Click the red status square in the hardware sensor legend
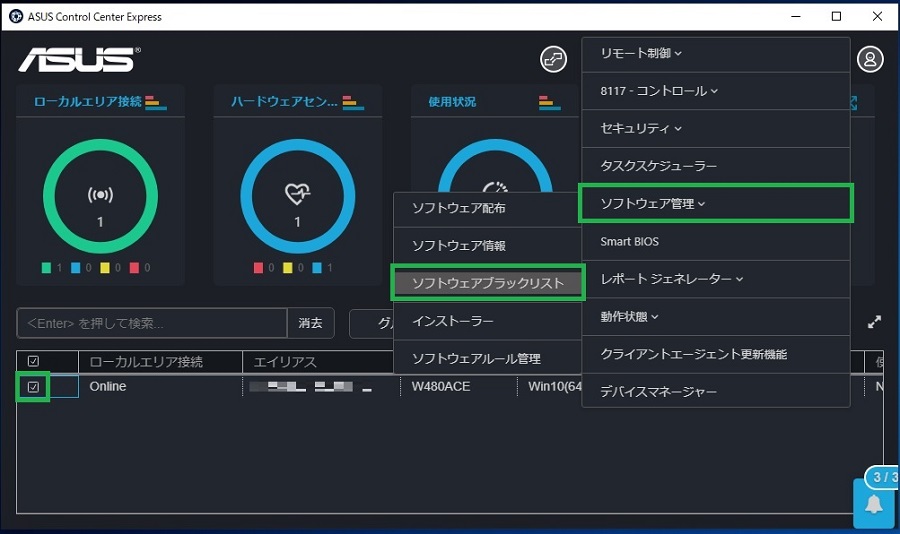Screen dimensions: 900x534 258,268
